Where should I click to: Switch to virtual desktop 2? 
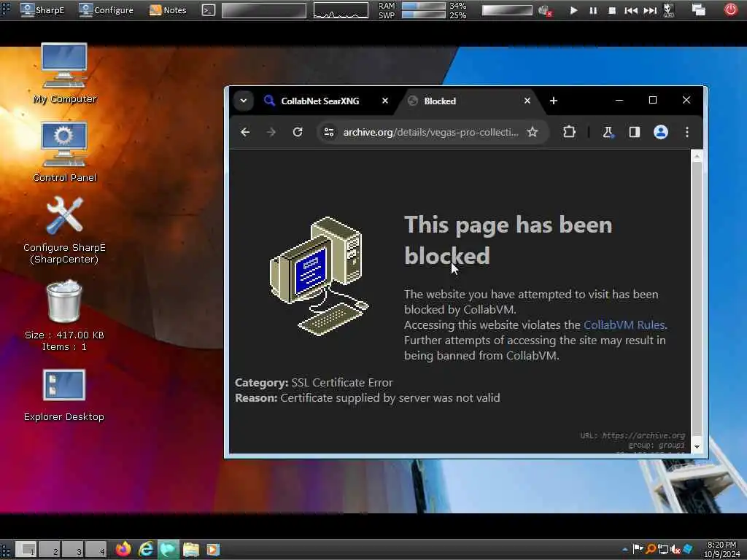[x=50, y=550]
